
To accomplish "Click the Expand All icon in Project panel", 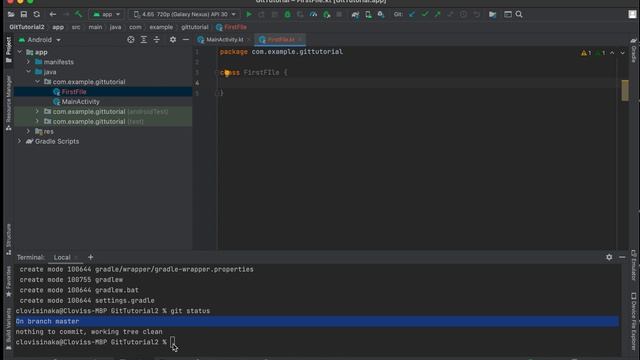I will [x=144, y=40].
